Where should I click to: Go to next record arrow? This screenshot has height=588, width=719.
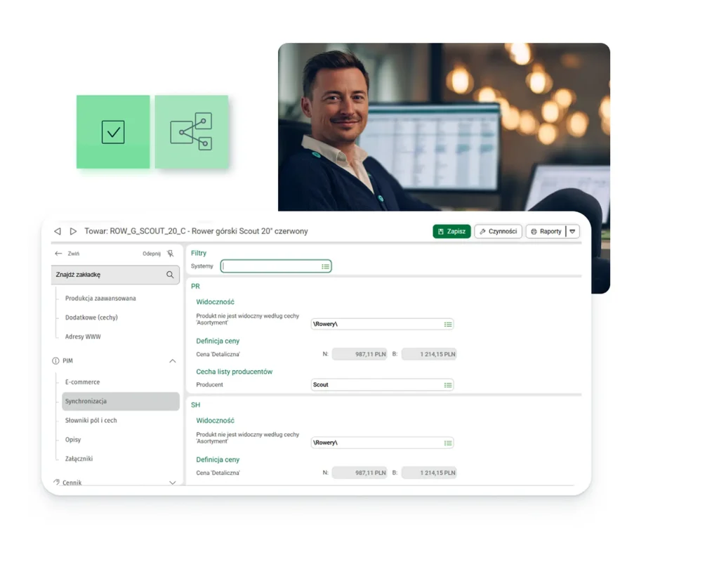(x=73, y=231)
